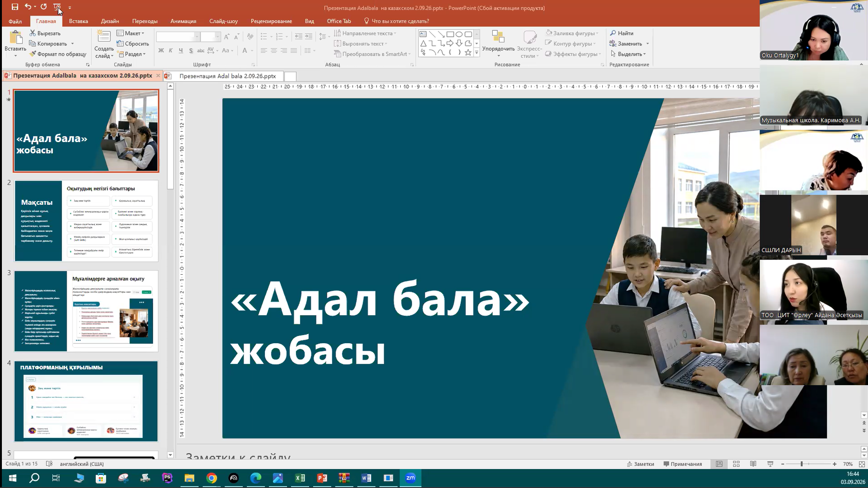This screenshot has width=868, height=488.
Task: Expand the Layout (Макет) dropdown
Action: pyautogui.click(x=131, y=33)
